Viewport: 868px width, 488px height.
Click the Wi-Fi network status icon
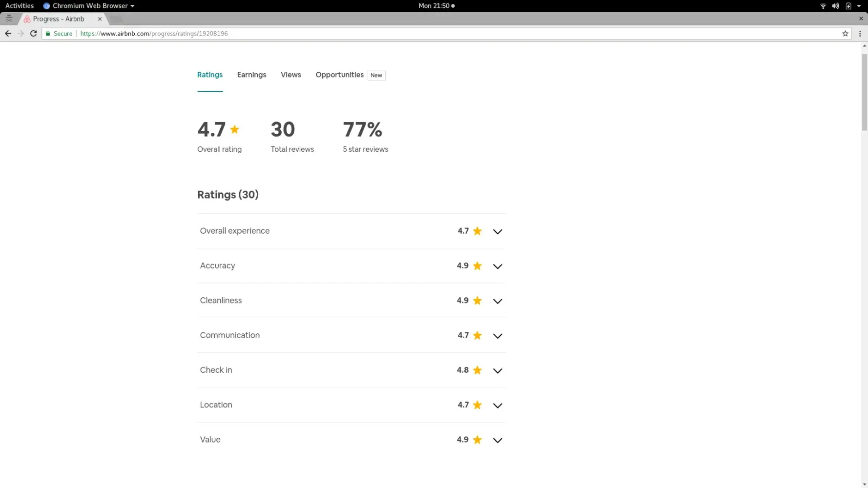tap(823, 6)
